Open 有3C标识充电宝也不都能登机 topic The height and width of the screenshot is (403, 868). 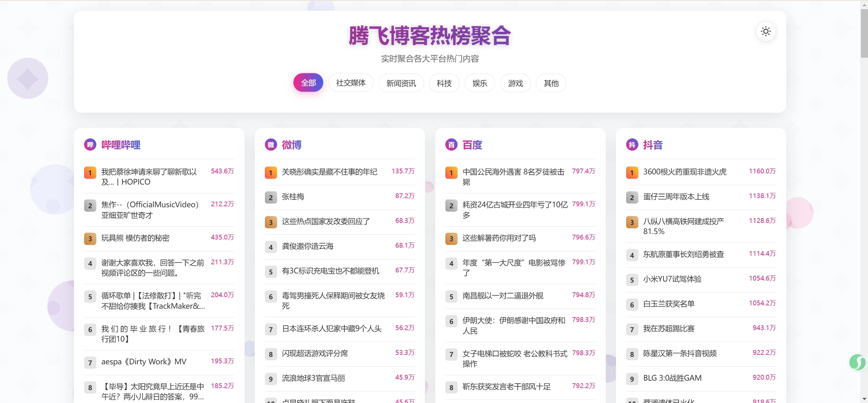(340, 271)
